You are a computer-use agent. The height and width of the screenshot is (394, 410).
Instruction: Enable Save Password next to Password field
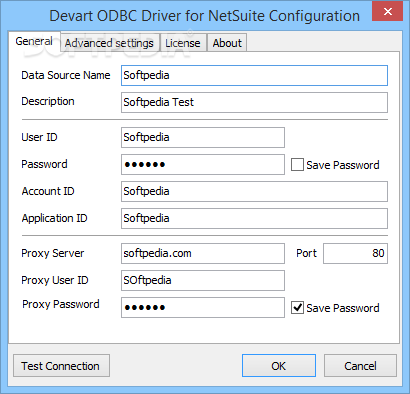click(x=297, y=165)
